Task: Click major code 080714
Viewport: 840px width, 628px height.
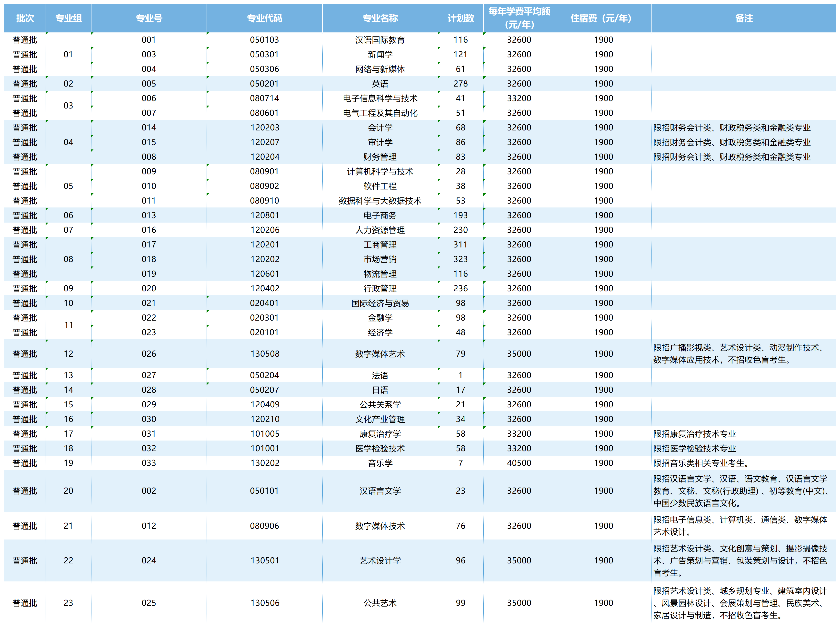Action: coord(265,98)
